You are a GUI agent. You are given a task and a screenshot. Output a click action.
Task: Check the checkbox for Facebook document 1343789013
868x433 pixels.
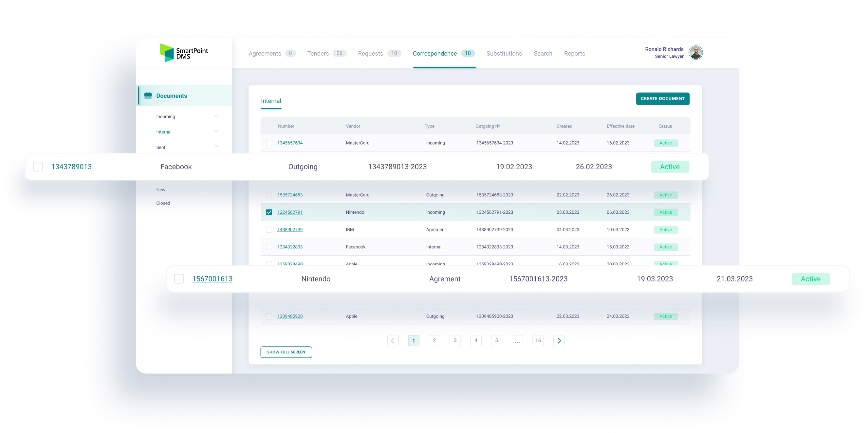38,166
